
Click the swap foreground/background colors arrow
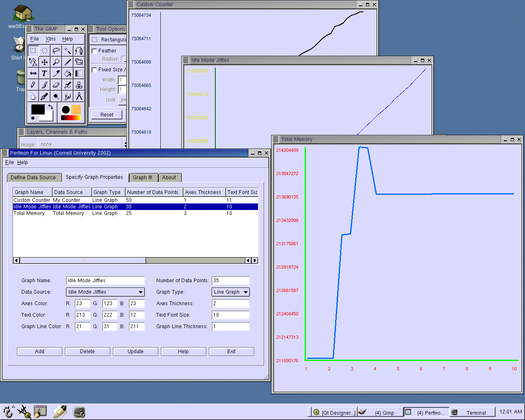(x=50, y=107)
